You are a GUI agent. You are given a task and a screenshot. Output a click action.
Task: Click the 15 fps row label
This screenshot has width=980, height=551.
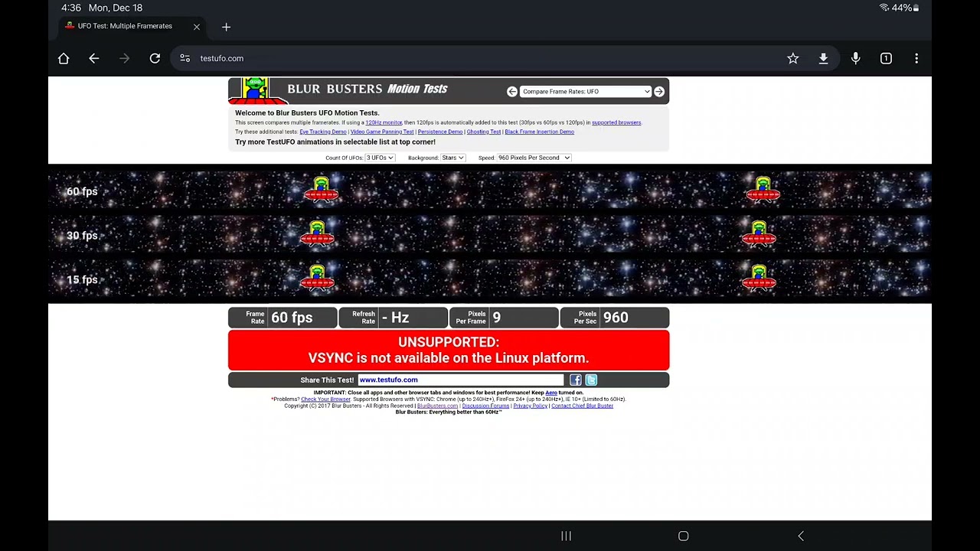click(x=82, y=280)
